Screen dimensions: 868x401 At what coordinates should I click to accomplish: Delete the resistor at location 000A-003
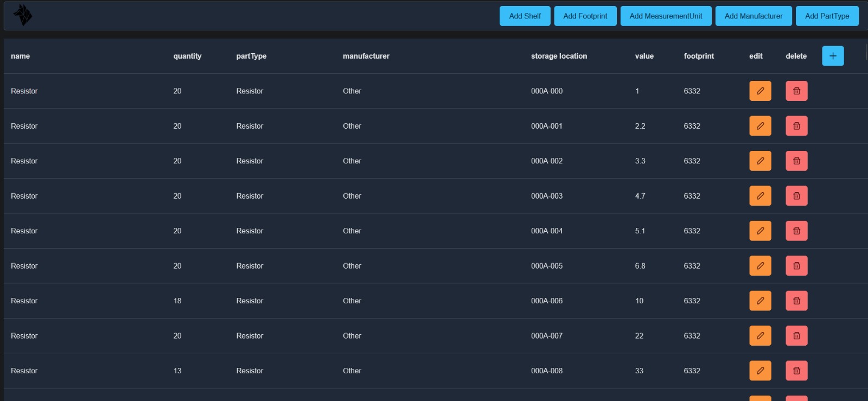(796, 196)
